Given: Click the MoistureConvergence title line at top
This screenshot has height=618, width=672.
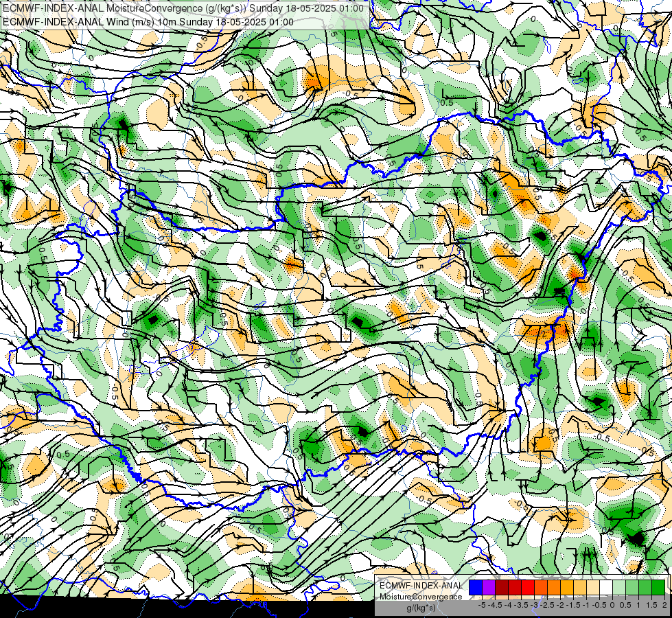Looking at the screenshot, I should point(183,8).
